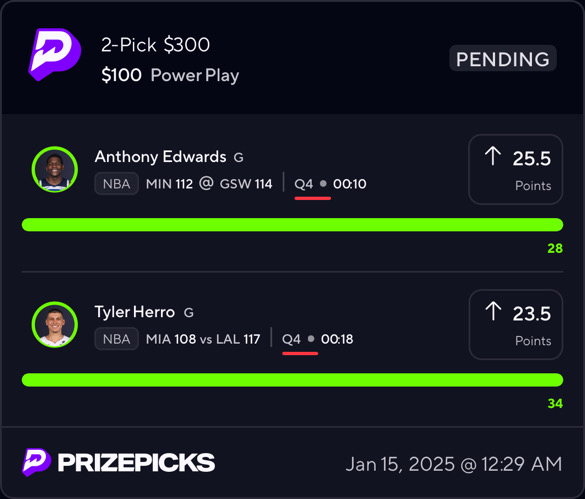Click NBA tag on Anthony Edwards row
The image size is (585, 499).
(116, 184)
